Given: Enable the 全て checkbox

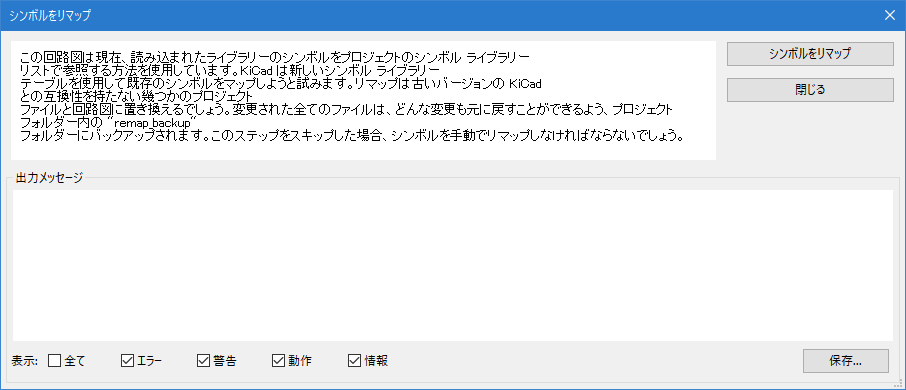Looking at the screenshot, I should tap(54, 361).
